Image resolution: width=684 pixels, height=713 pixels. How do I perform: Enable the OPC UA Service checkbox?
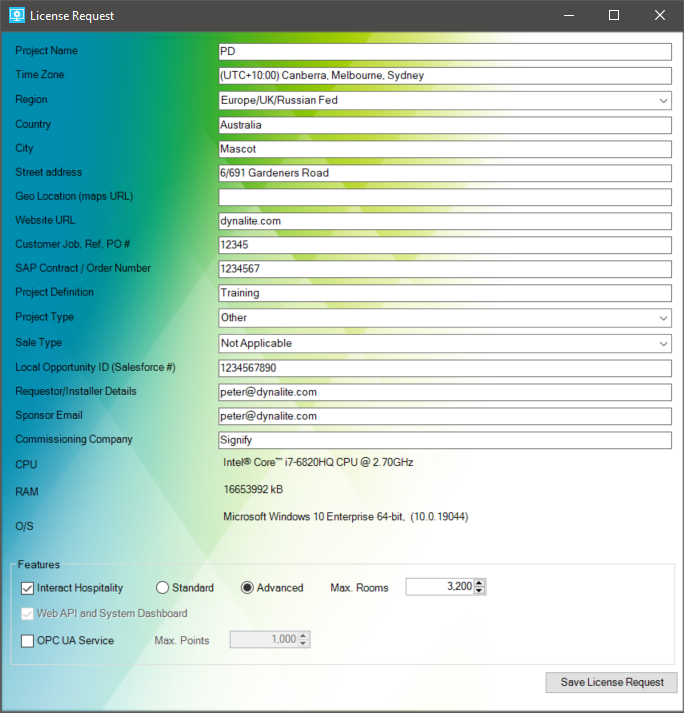pos(27,641)
